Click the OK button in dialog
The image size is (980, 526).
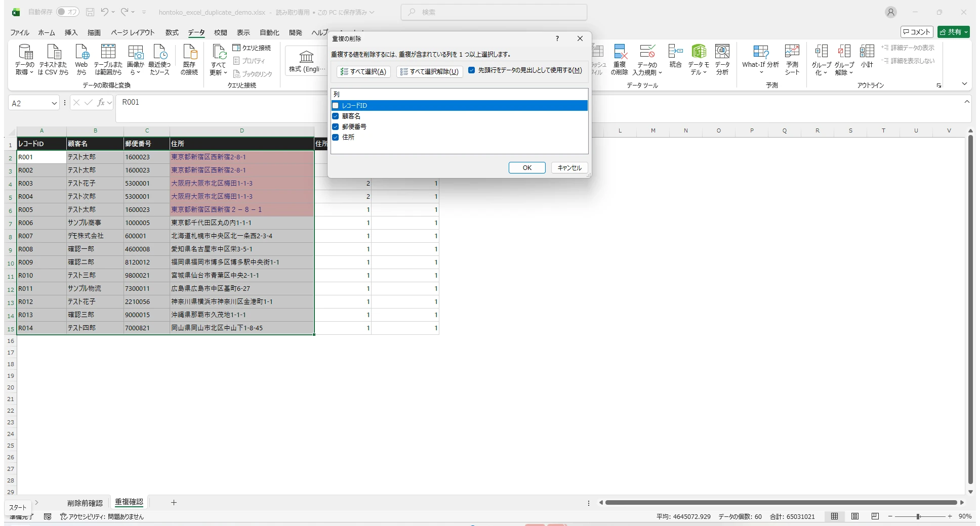click(x=527, y=168)
